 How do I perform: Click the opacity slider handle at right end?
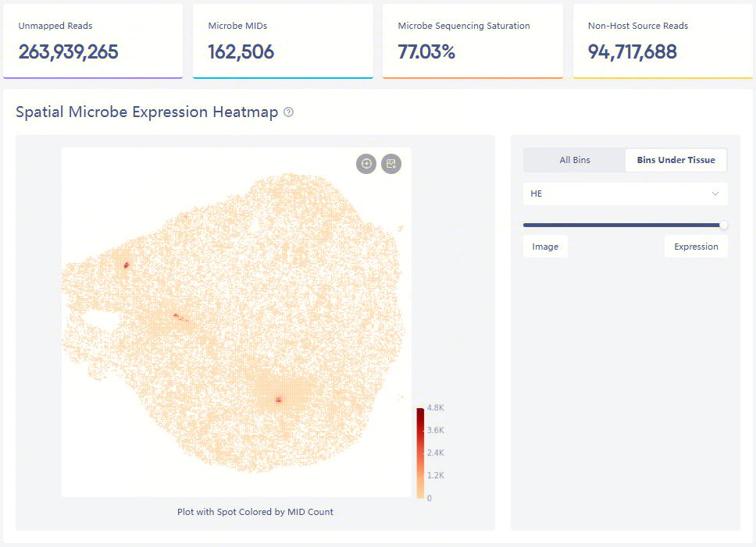pos(723,225)
